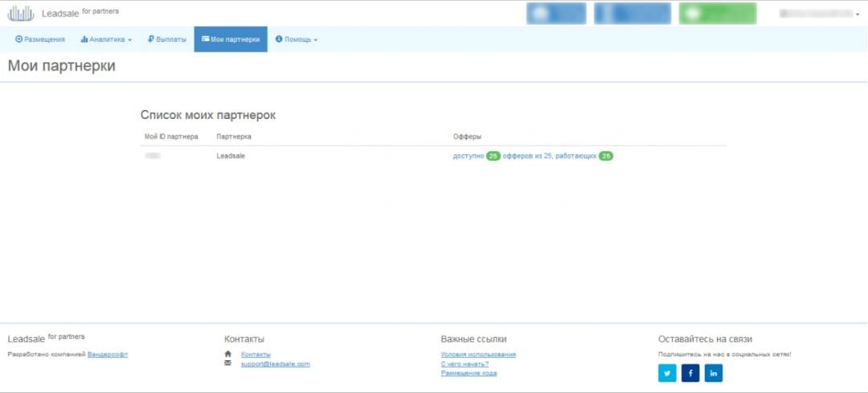Expand the Аналитика dropdown menu
Screen dimensions: 868x393
tap(106, 39)
